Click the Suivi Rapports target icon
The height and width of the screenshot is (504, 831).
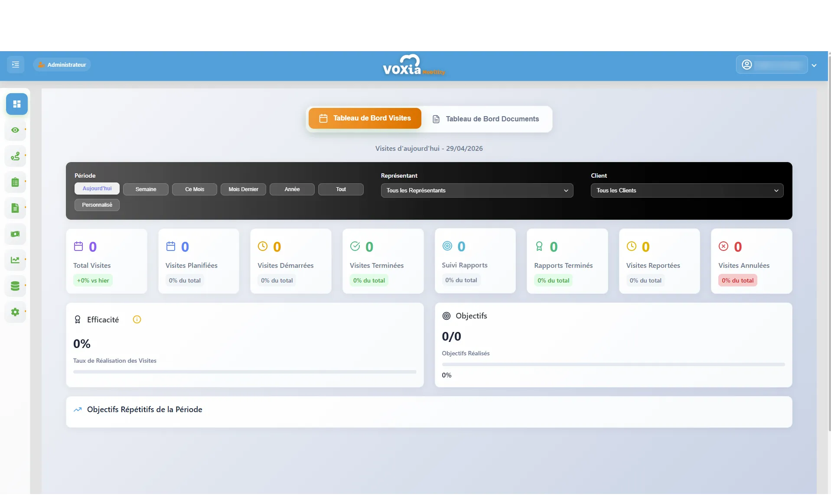(x=447, y=246)
